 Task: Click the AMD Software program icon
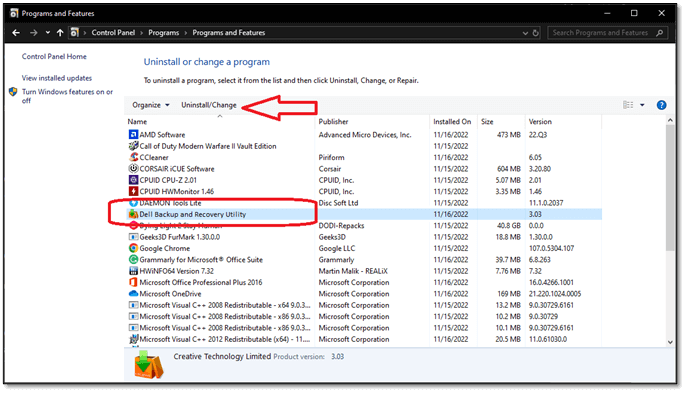(133, 134)
